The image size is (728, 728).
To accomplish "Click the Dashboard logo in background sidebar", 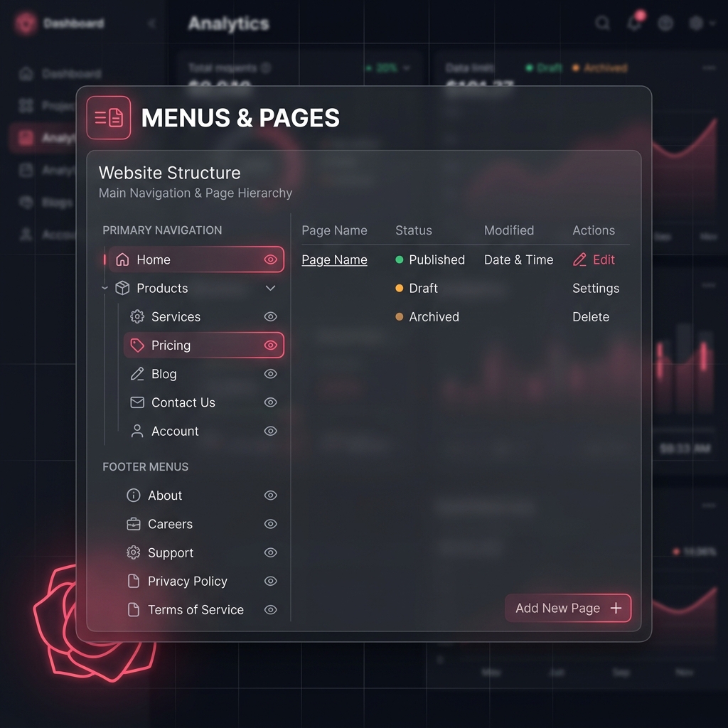I will 26,23.
